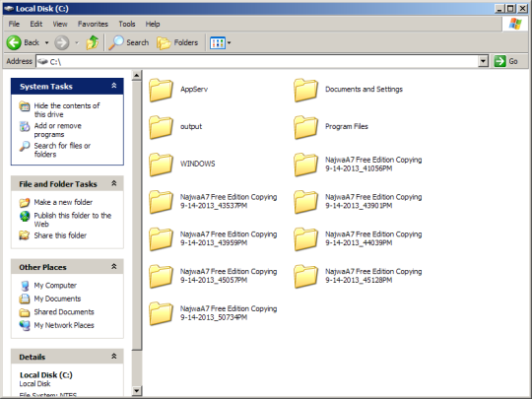The height and width of the screenshot is (399, 532).
Task: Open the Tools menu
Action: pyautogui.click(x=127, y=24)
